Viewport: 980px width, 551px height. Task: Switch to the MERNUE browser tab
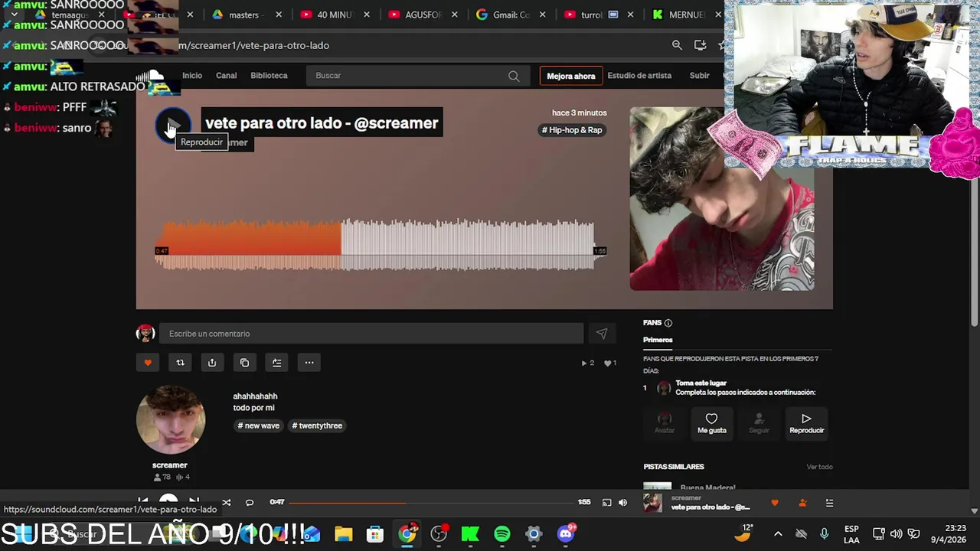(686, 15)
